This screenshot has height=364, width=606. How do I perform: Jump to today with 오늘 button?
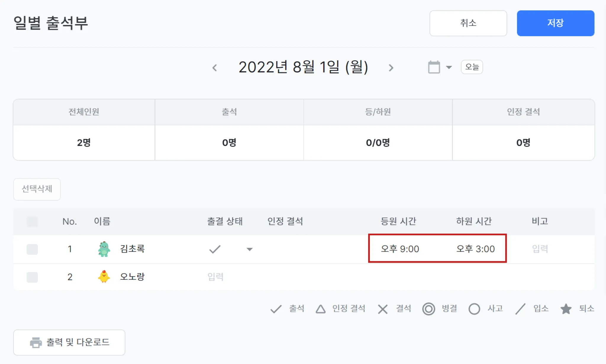click(x=472, y=67)
